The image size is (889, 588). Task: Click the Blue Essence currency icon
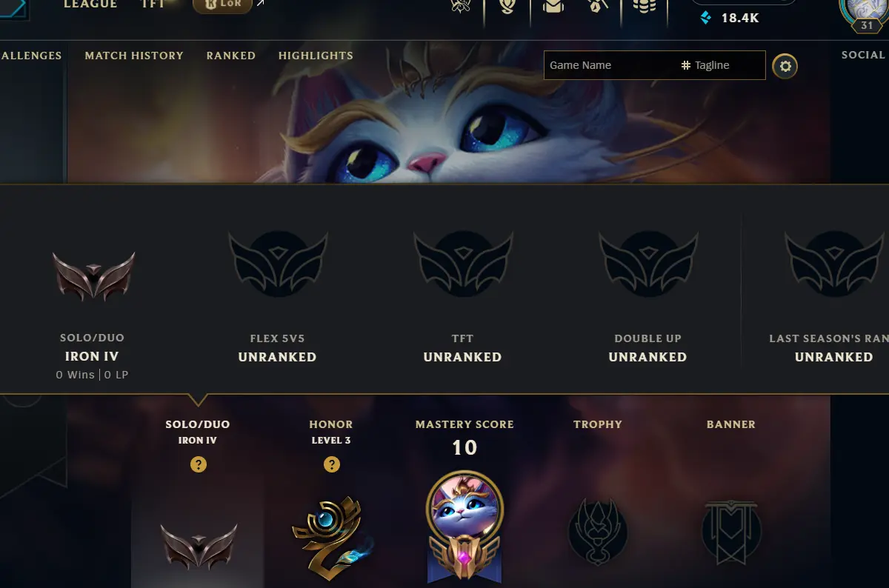(706, 18)
